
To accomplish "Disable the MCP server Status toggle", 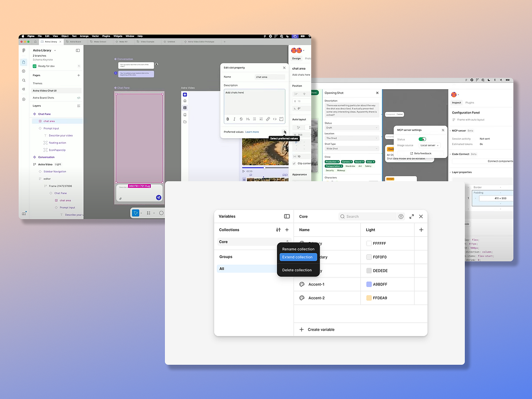I will pos(422,139).
